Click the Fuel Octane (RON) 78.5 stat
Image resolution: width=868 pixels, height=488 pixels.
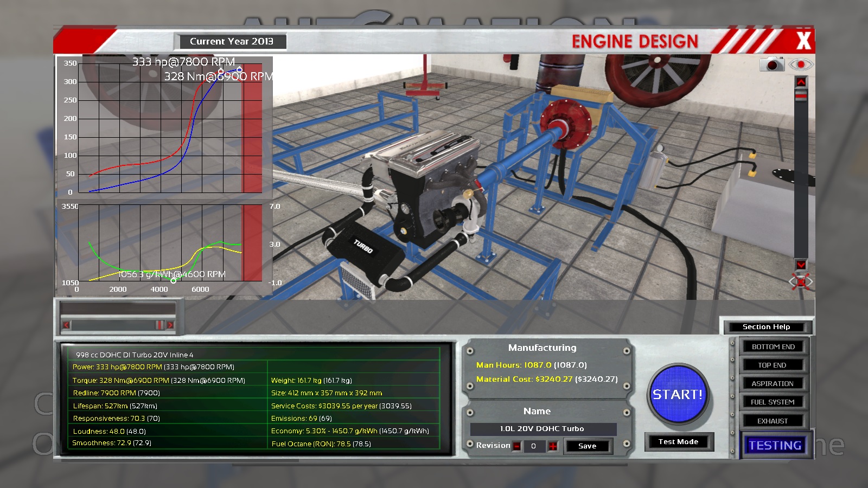pos(321,444)
